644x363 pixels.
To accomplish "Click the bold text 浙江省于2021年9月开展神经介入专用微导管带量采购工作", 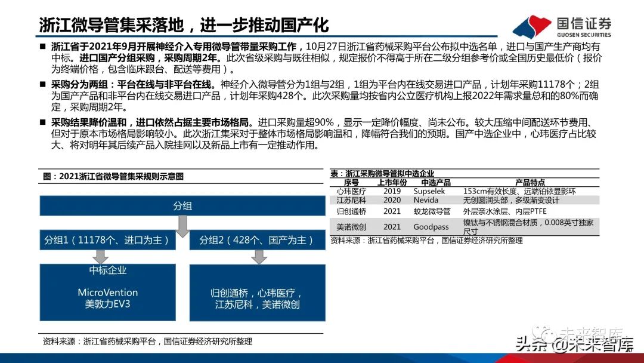I will pyautogui.click(x=174, y=47).
